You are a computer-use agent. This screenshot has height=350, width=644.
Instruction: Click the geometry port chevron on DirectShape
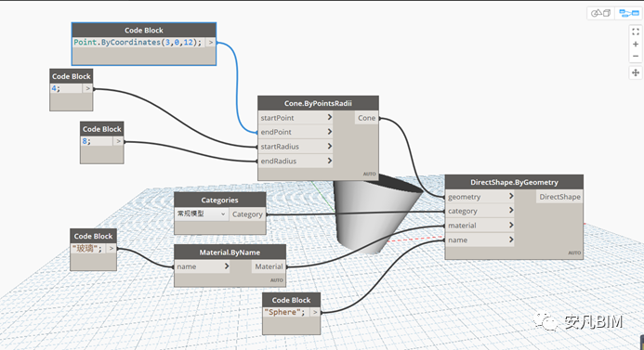(511, 196)
